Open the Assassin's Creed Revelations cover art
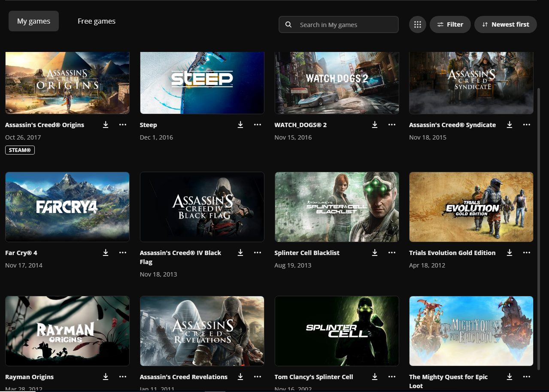Image resolution: width=549 pixels, height=392 pixels. 202,331
